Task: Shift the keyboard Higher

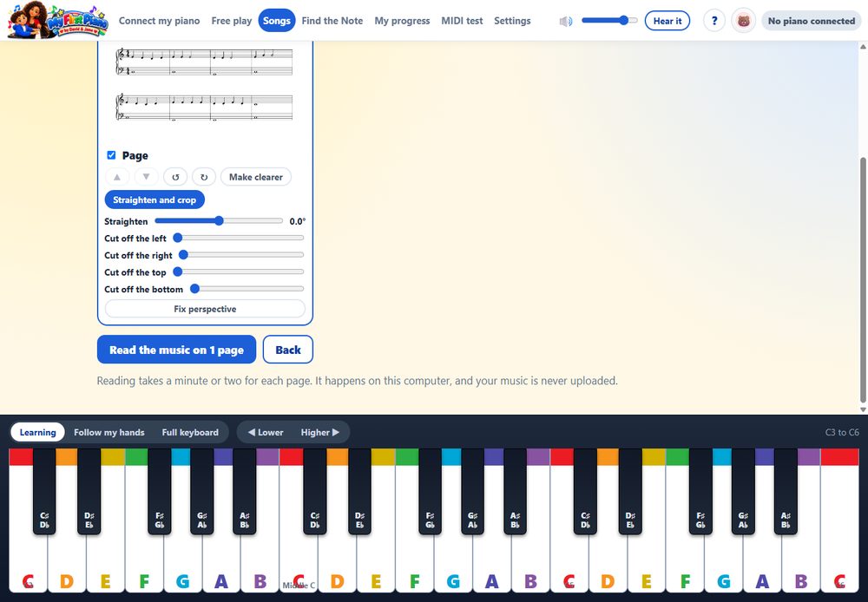Action: click(x=320, y=432)
